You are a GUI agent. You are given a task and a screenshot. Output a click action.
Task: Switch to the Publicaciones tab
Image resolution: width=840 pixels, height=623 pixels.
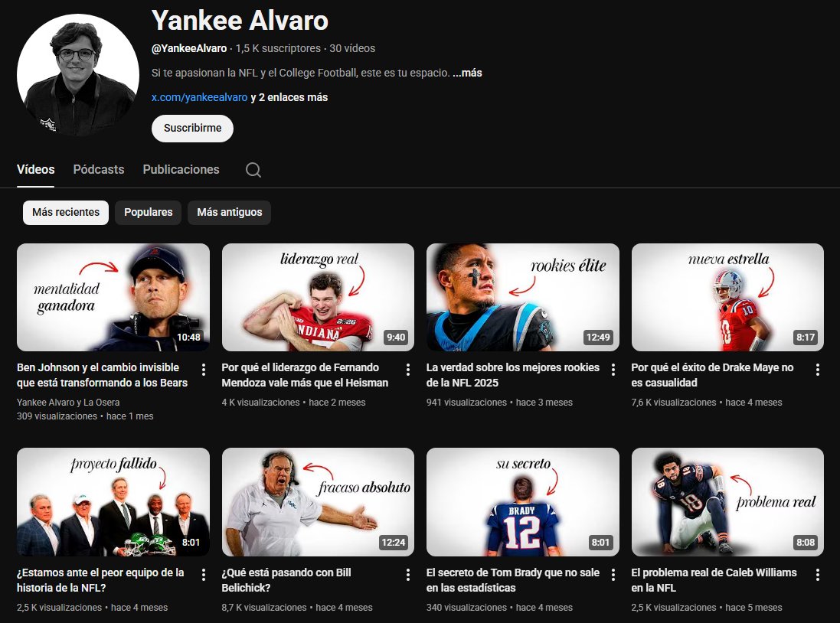click(x=181, y=169)
